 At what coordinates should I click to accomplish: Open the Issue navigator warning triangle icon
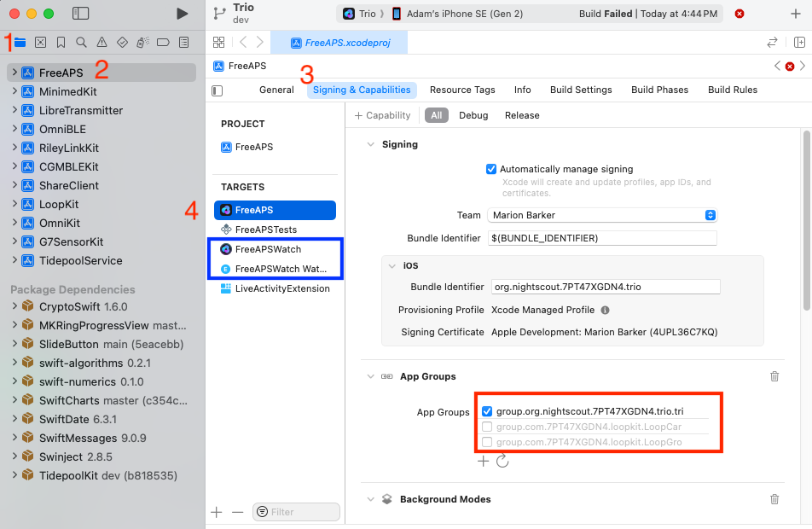[x=101, y=42]
